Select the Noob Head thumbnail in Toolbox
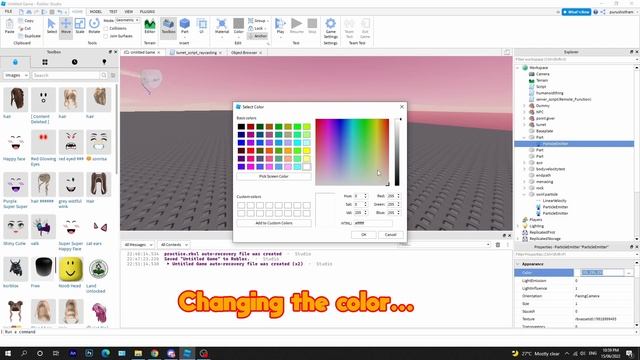The image size is (640, 360). click(x=71, y=269)
